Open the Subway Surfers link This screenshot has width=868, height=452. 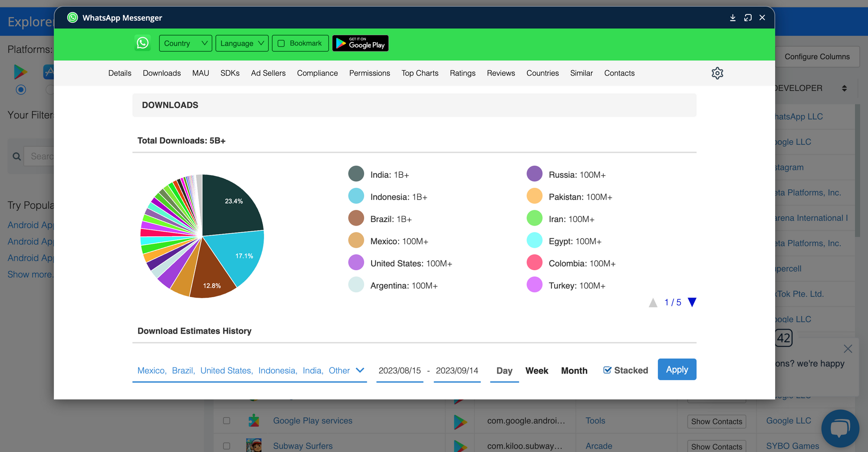pyautogui.click(x=303, y=445)
